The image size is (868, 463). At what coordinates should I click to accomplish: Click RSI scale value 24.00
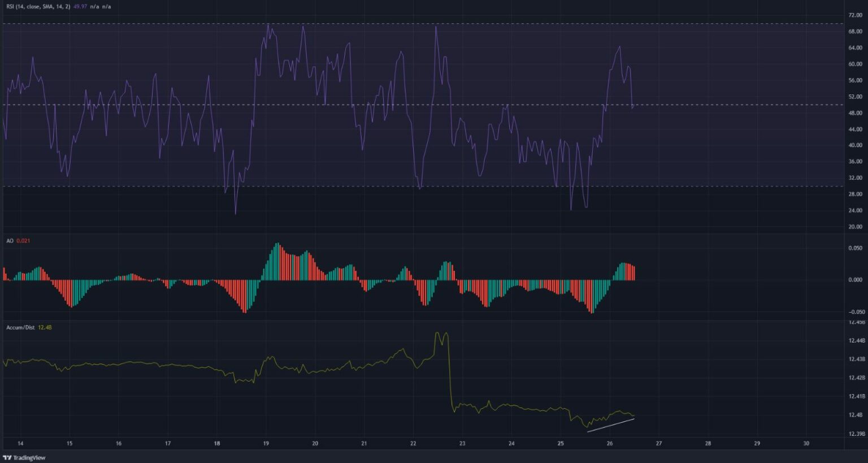pos(856,211)
